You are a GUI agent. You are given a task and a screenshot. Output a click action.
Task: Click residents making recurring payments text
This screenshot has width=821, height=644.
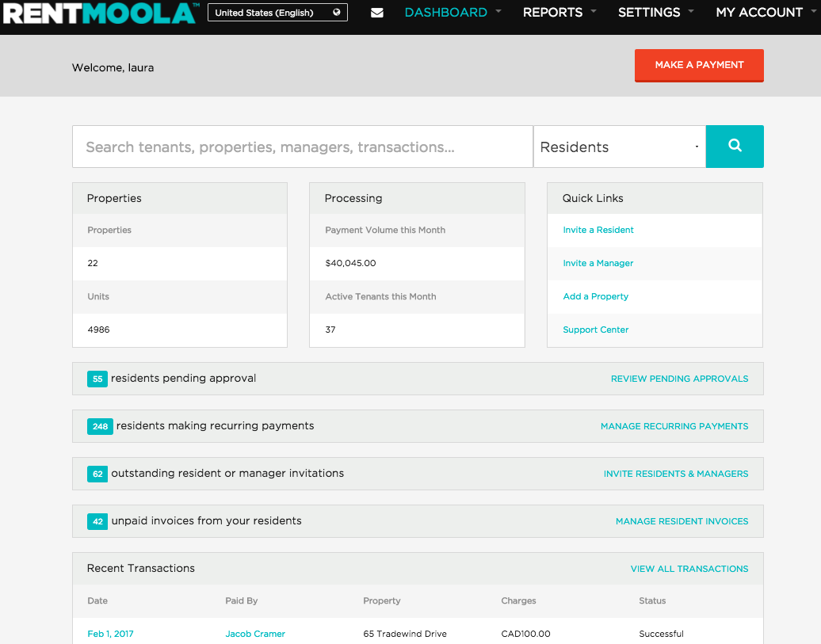coord(216,425)
